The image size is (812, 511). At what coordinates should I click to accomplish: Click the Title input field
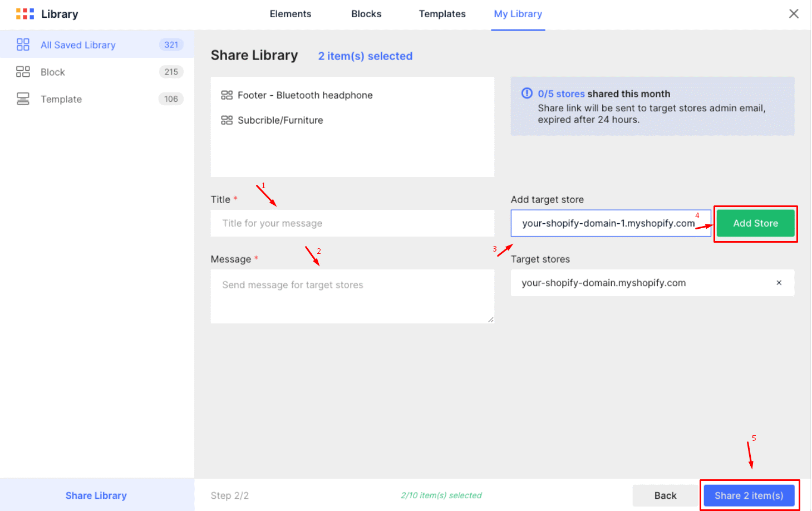click(352, 223)
